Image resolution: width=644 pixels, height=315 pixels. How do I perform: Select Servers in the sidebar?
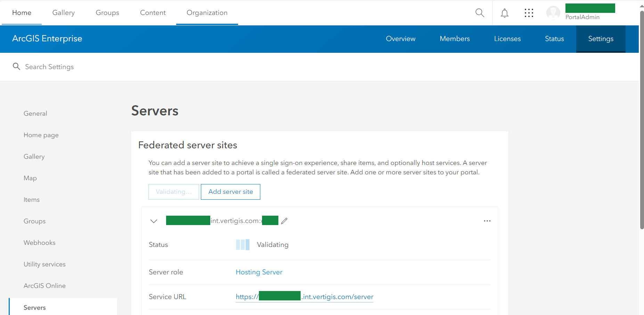[x=63, y=307]
